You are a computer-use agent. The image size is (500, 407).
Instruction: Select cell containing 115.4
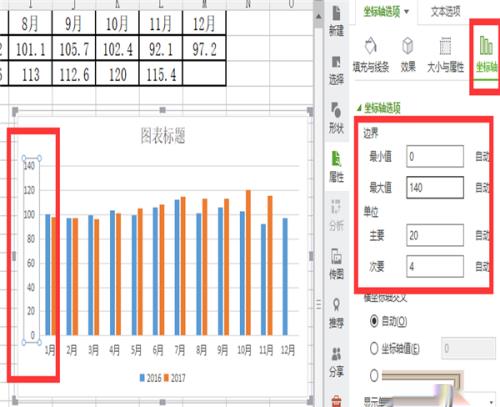[161, 74]
